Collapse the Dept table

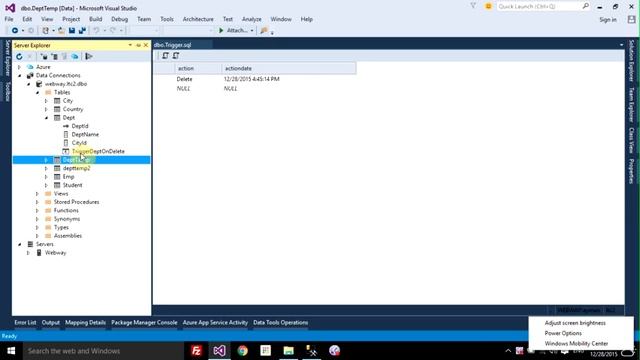tap(46, 118)
